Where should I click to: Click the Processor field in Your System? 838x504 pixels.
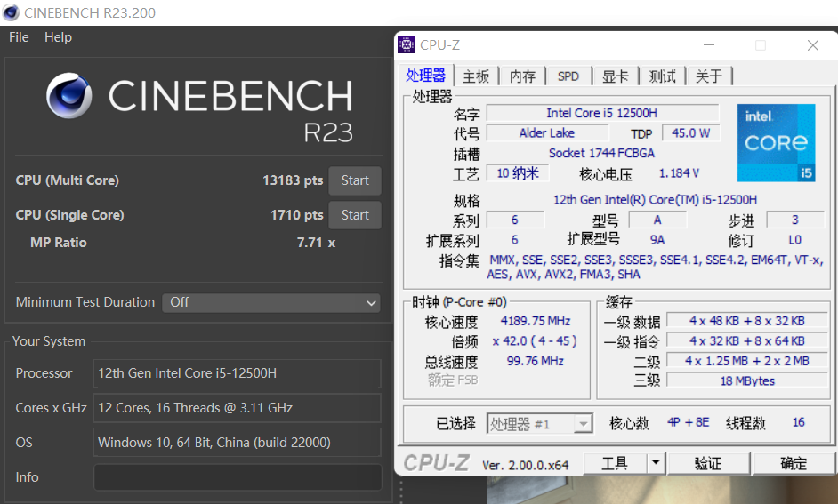tap(238, 373)
